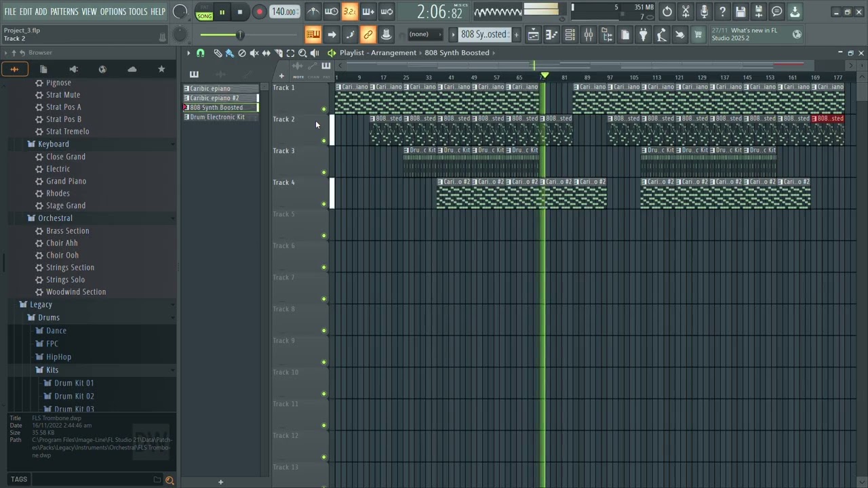Open the Mixer window icon
This screenshot has width=868, height=488.
tap(589, 35)
